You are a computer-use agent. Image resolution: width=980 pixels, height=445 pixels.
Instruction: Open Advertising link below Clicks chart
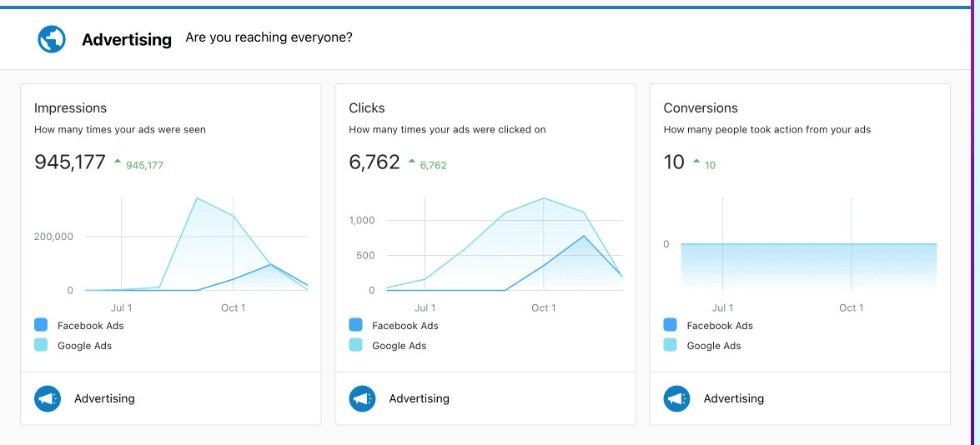pyautogui.click(x=419, y=399)
